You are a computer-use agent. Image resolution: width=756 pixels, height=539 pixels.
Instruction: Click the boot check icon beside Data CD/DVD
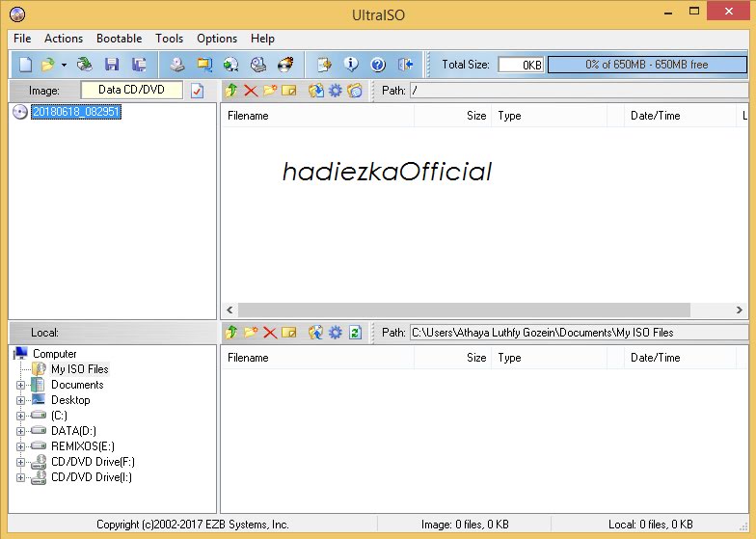point(197,91)
